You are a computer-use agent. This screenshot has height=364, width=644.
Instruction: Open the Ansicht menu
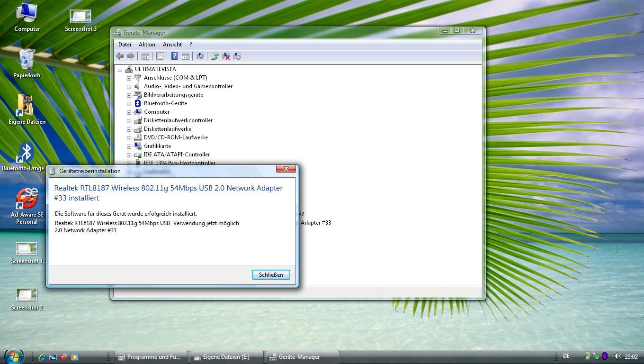[172, 45]
